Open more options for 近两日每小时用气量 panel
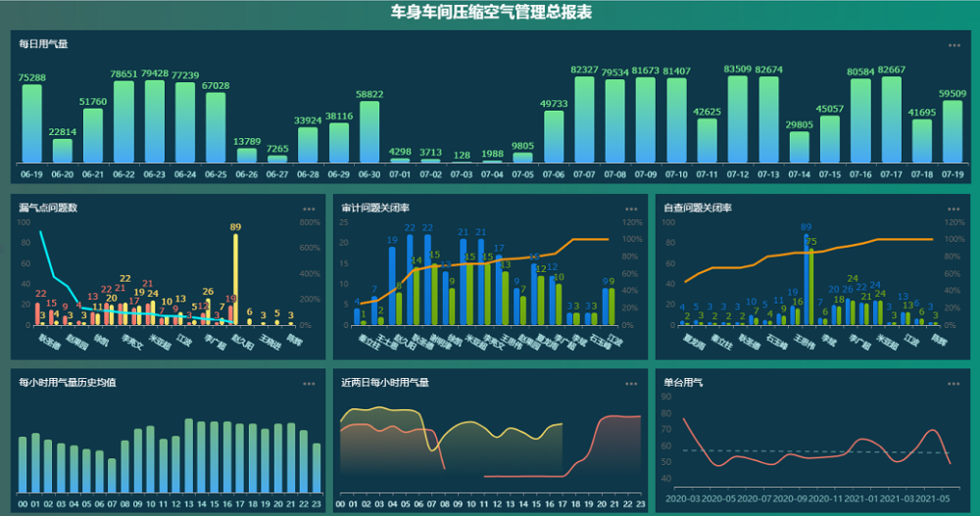980x516 pixels. tap(631, 384)
